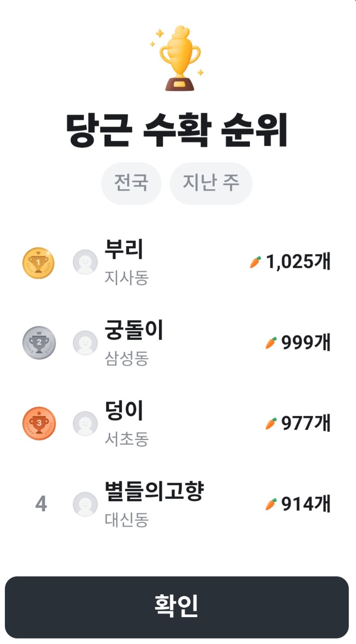Image resolution: width=356 pixels, height=644 pixels.
Task: Click the bronze third-place medal
Action: (39, 424)
